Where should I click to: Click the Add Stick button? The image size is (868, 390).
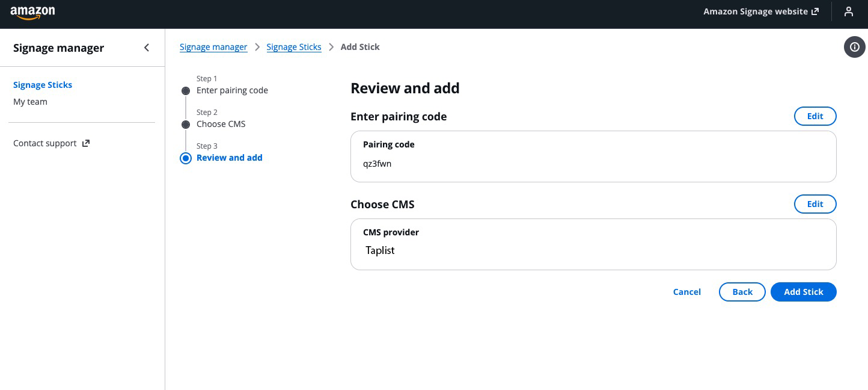click(x=804, y=292)
